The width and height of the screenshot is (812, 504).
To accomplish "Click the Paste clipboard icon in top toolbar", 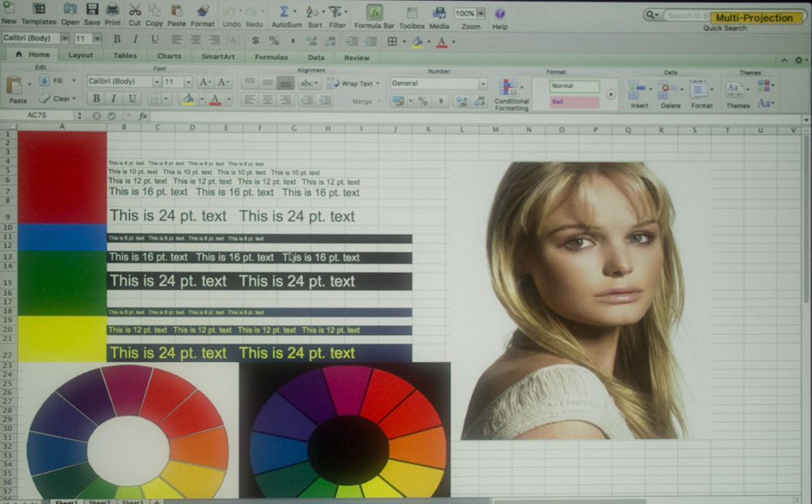I will [176, 10].
